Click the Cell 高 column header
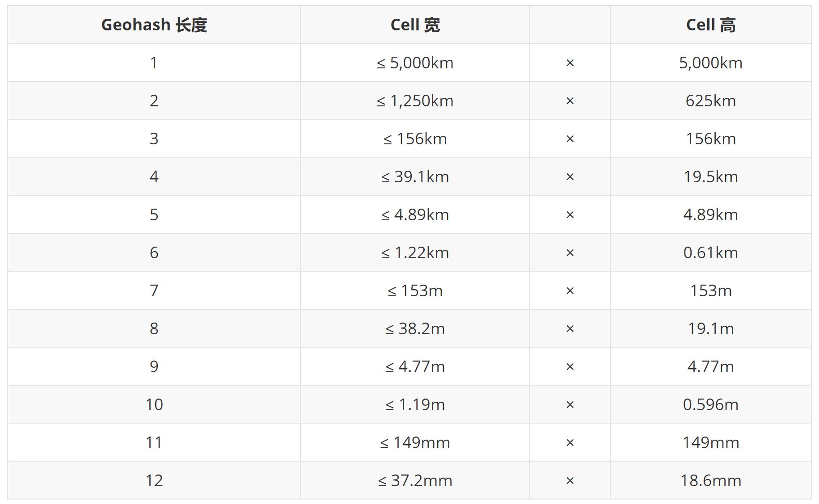Viewport: 819px width, 504px height. pyautogui.click(x=710, y=25)
